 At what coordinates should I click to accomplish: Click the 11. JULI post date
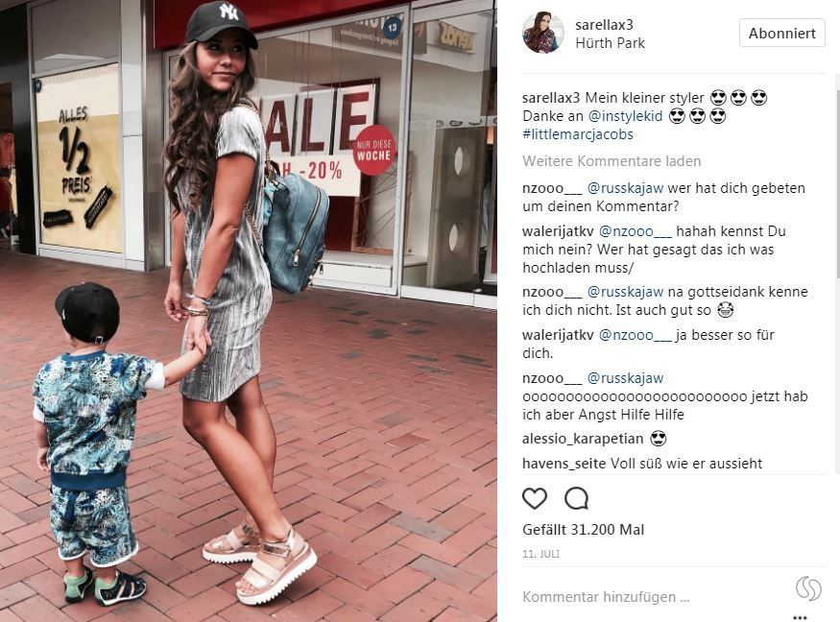click(540, 554)
